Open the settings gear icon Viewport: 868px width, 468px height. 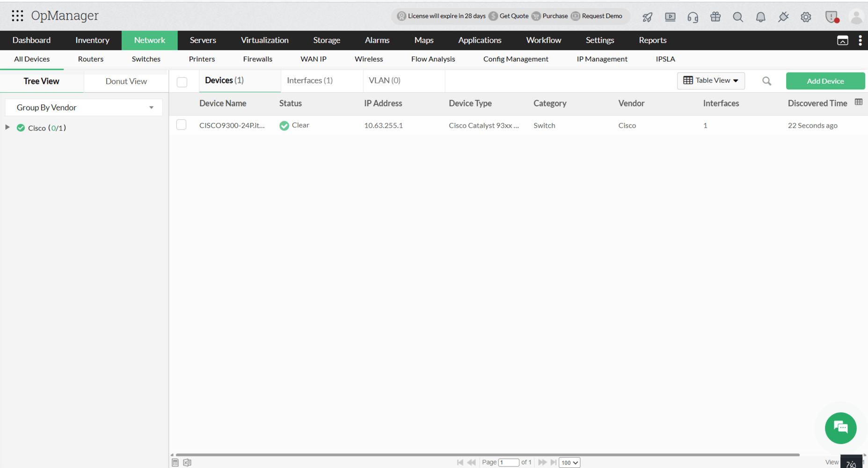tap(806, 17)
